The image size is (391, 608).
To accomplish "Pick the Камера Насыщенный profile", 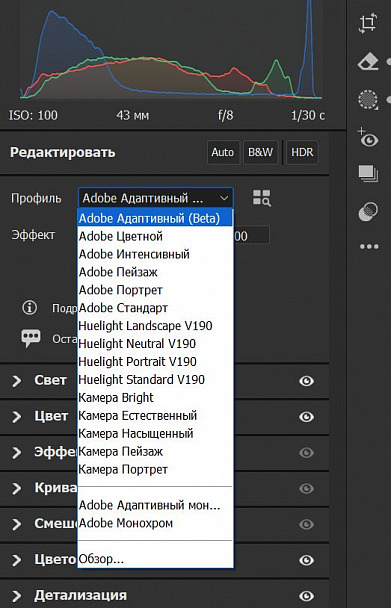I will pos(155,434).
